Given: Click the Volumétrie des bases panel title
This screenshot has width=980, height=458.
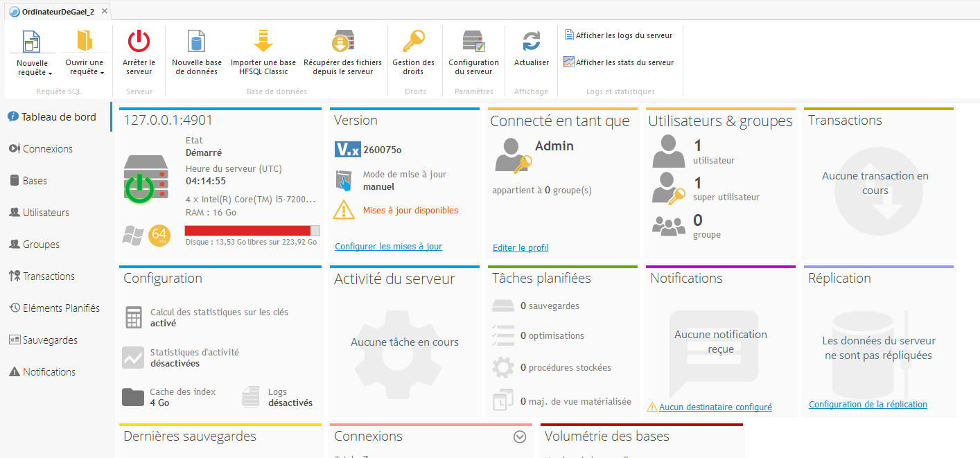Looking at the screenshot, I should pyautogui.click(x=607, y=436).
